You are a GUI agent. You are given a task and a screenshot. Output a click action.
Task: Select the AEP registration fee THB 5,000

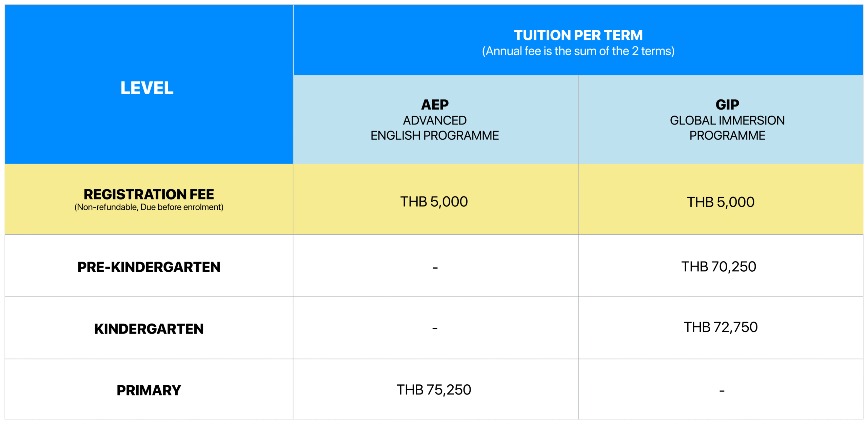click(x=434, y=202)
